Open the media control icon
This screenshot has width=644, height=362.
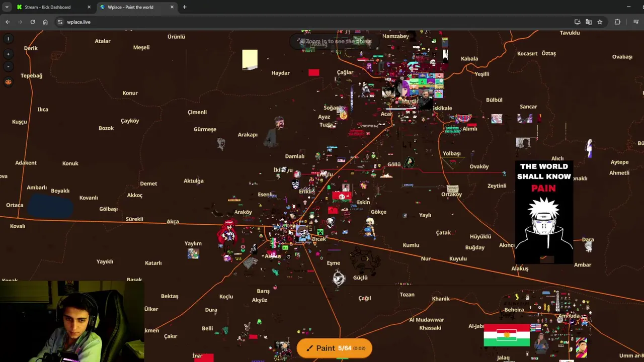coord(636,22)
